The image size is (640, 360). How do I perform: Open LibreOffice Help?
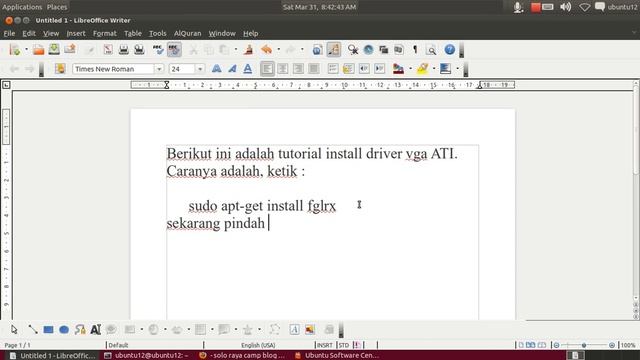click(x=449, y=50)
